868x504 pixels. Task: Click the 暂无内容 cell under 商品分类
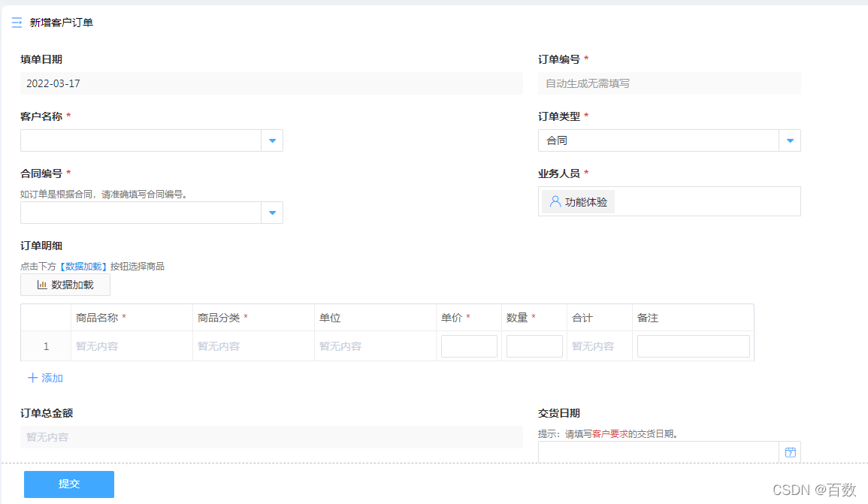253,346
